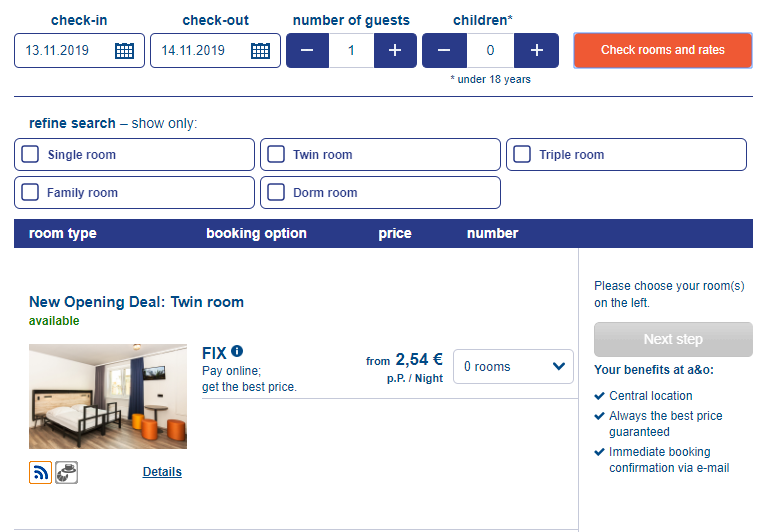Open the Twin room photo thumbnail
This screenshot has height=532, width=769.
point(108,396)
